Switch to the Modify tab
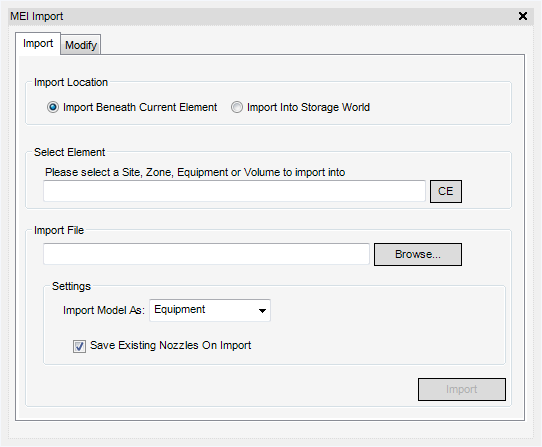The image size is (542, 447). (81, 45)
